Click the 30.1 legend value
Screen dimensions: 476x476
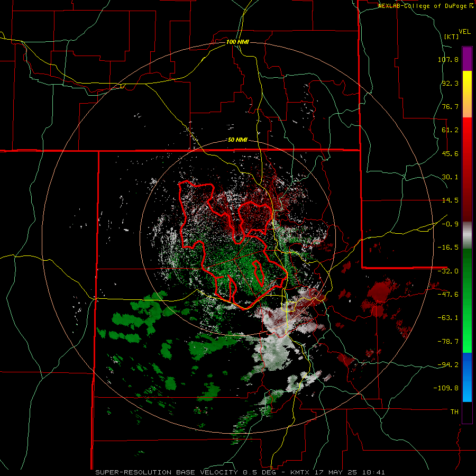tap(450, 177)
